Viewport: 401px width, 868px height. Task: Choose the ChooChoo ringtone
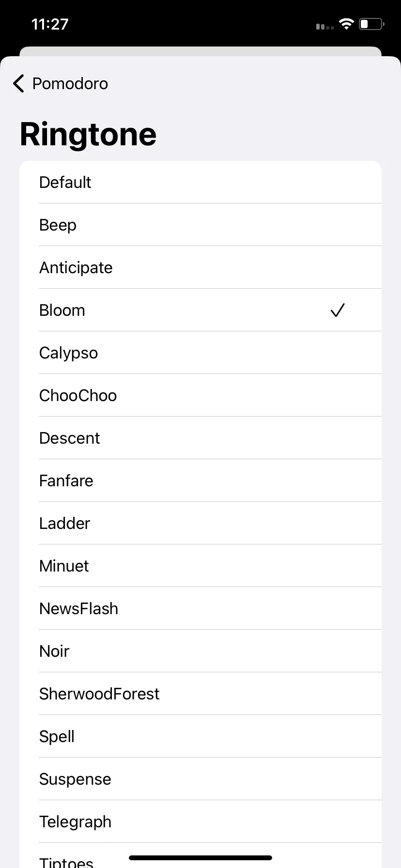click(x=200, y=395)
